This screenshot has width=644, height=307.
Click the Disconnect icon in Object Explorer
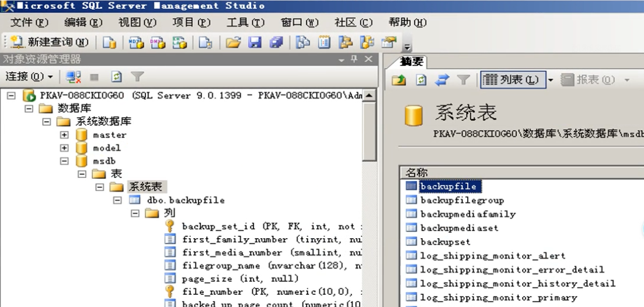[x=74, y=77]
